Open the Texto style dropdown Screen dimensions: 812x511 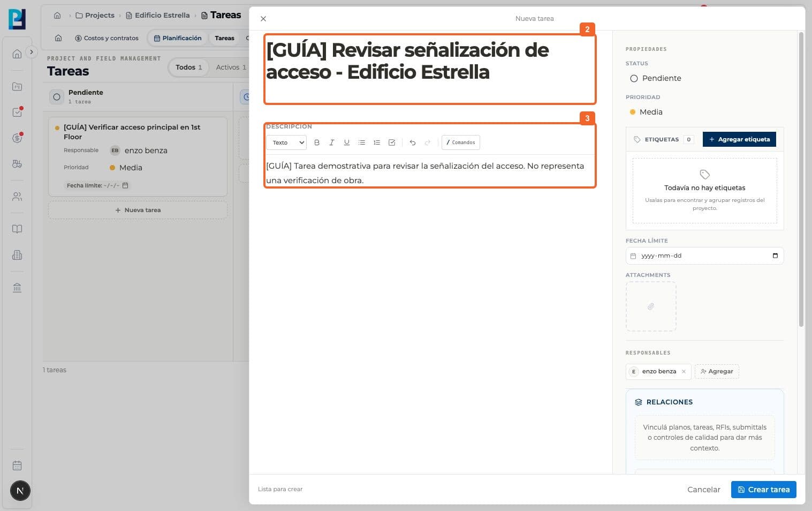pos(286,142)
